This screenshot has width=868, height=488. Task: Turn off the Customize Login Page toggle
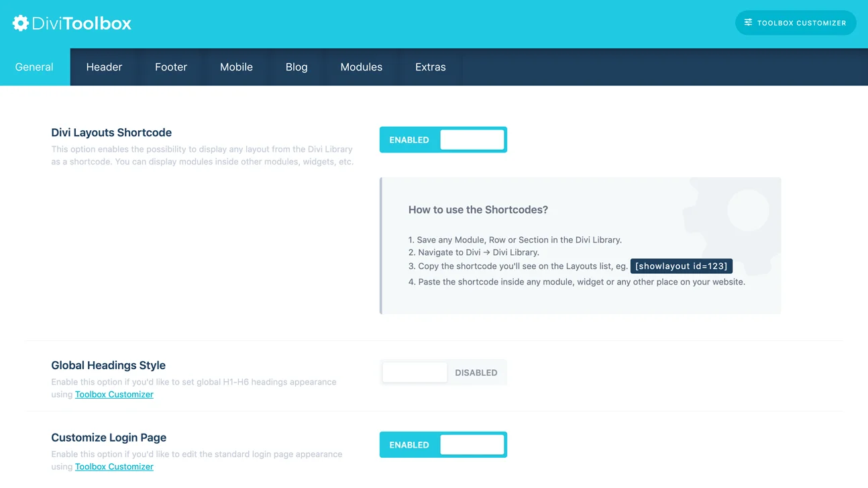coord(443,444)
